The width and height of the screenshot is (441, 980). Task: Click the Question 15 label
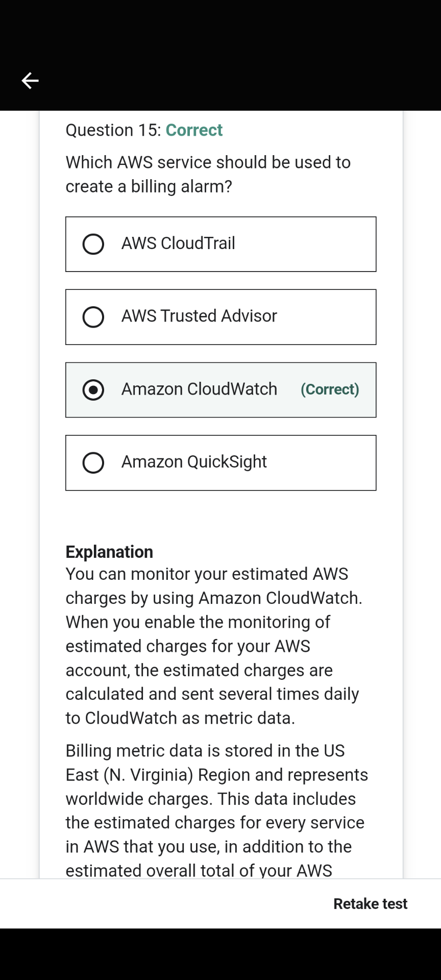pyautogui.click(x=113, y=130)
